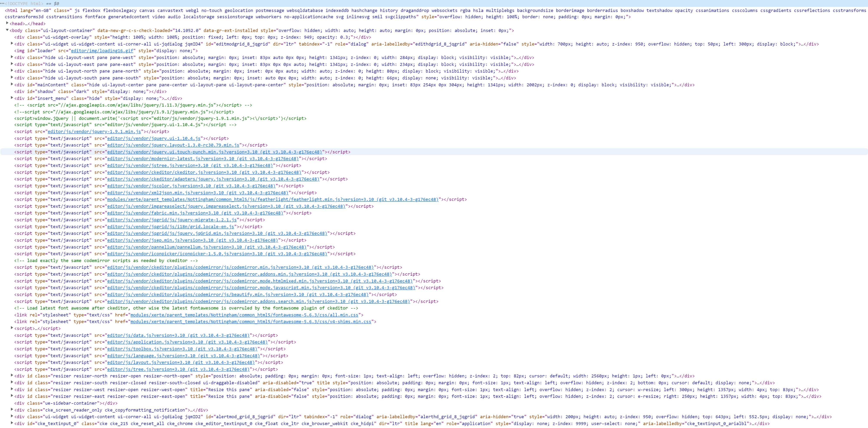Expand the cke_textinput_0 div node

point(12,423)
